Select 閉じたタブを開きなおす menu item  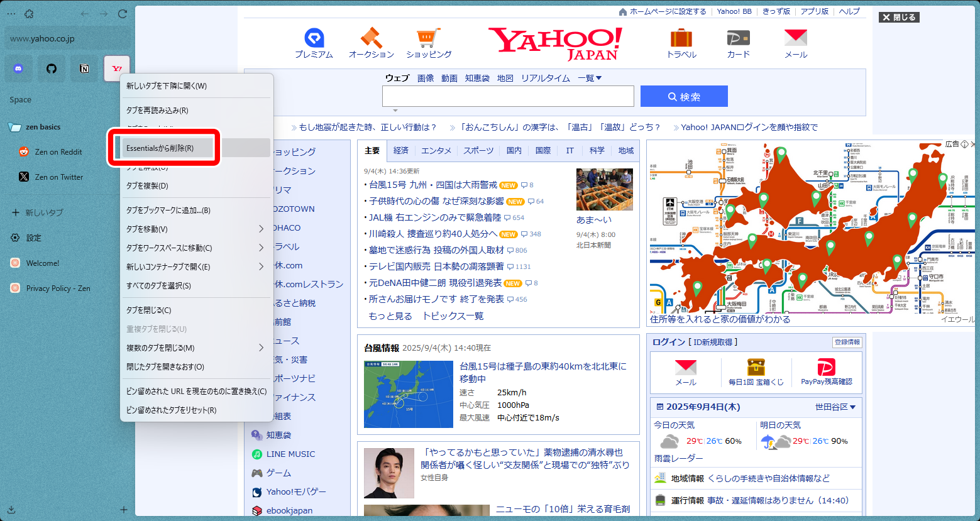click(x=197, y=367)
